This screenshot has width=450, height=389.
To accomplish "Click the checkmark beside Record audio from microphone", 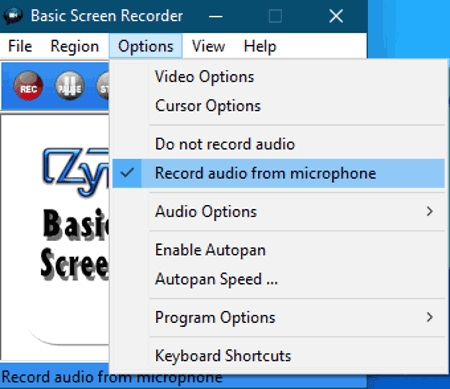I will (127, 173).
